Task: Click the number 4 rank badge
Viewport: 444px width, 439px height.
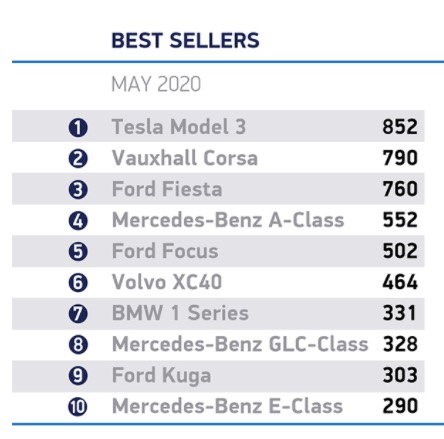Action: tap(78, 221)
